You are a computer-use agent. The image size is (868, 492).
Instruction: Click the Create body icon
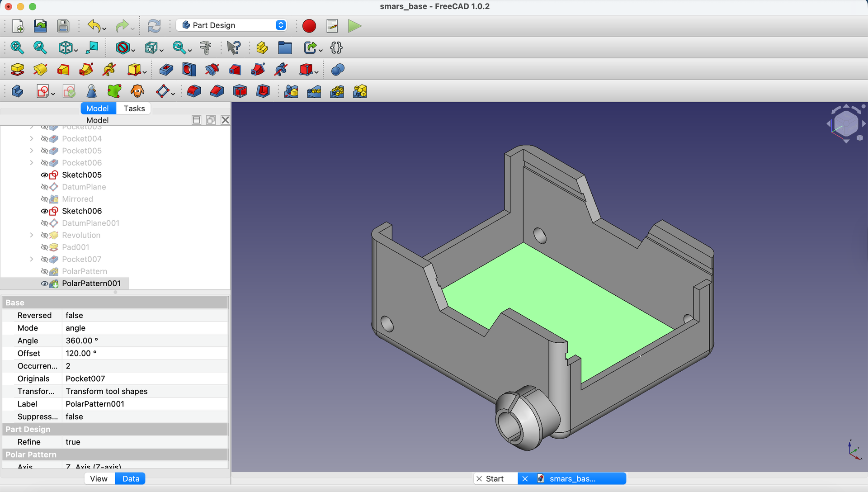[x=17, y=91]
